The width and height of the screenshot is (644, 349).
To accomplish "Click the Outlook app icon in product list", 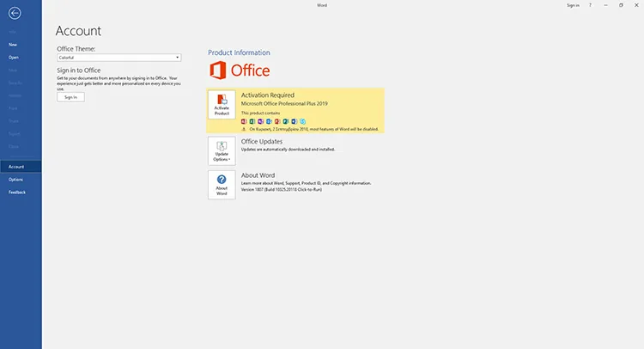I will pyautogui.click(x=269, y=121).
